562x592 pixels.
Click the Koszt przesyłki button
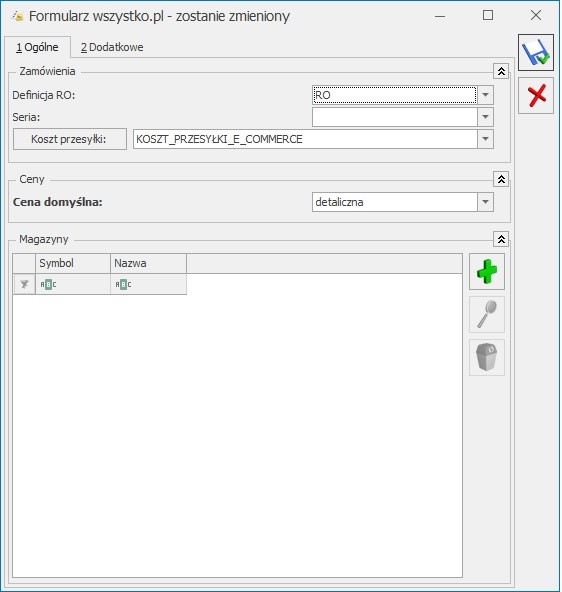coord(70,139)
